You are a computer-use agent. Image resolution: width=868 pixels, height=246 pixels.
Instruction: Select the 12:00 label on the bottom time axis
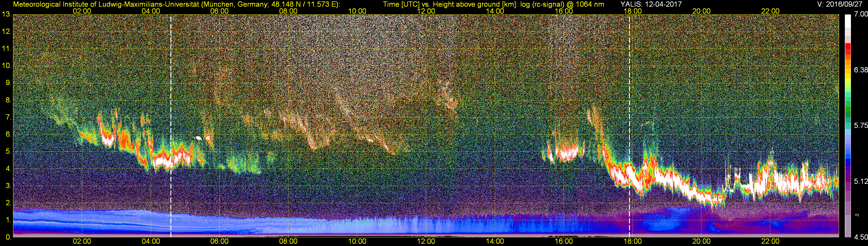point(426,242)
